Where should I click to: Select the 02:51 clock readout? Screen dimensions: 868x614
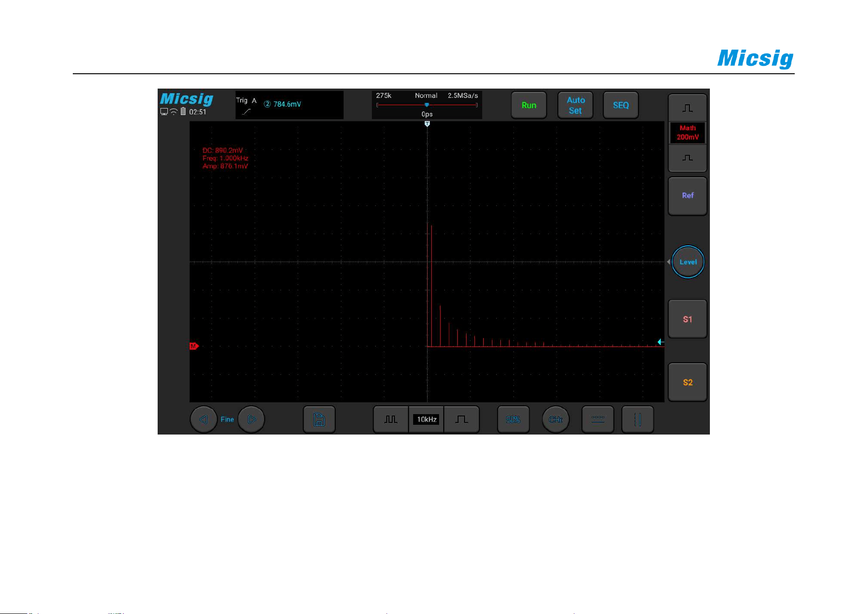click(198, 112)
